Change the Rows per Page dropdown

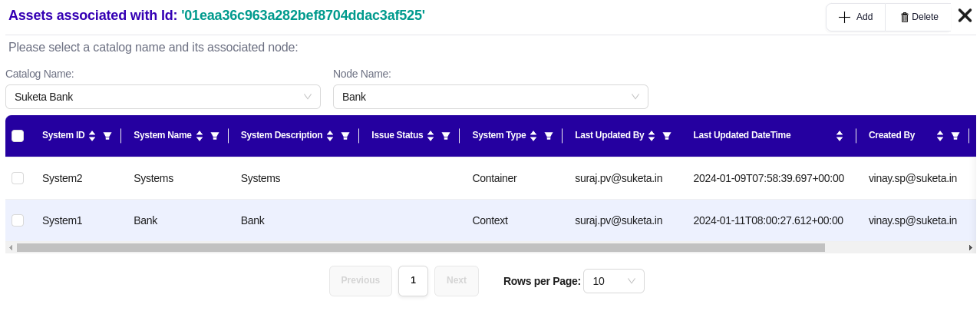click(613, 281)
